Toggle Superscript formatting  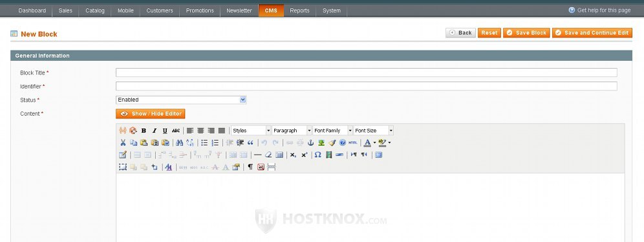click(x=305, y=155)
